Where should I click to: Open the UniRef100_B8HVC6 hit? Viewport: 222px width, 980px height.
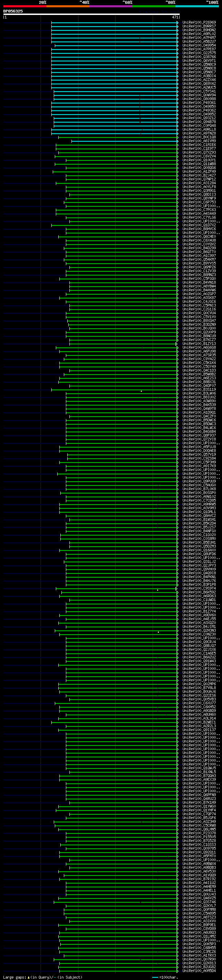(x=199, y=229)
